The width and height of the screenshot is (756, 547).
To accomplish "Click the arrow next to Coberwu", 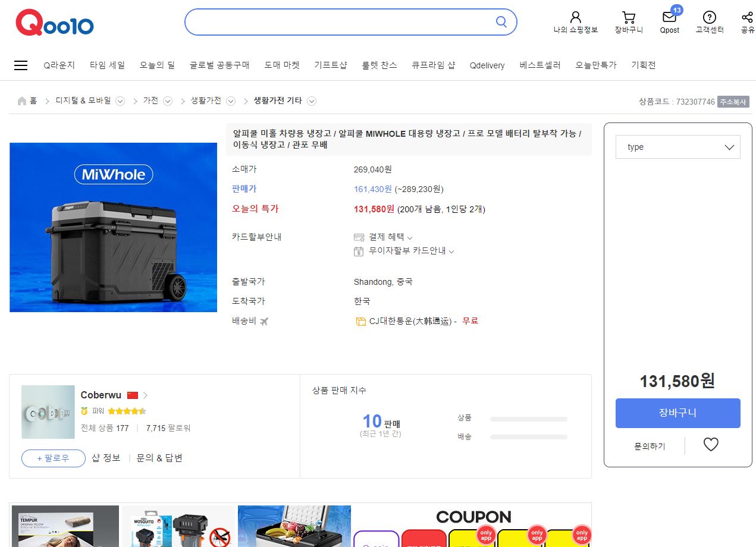I will [146, 395].
